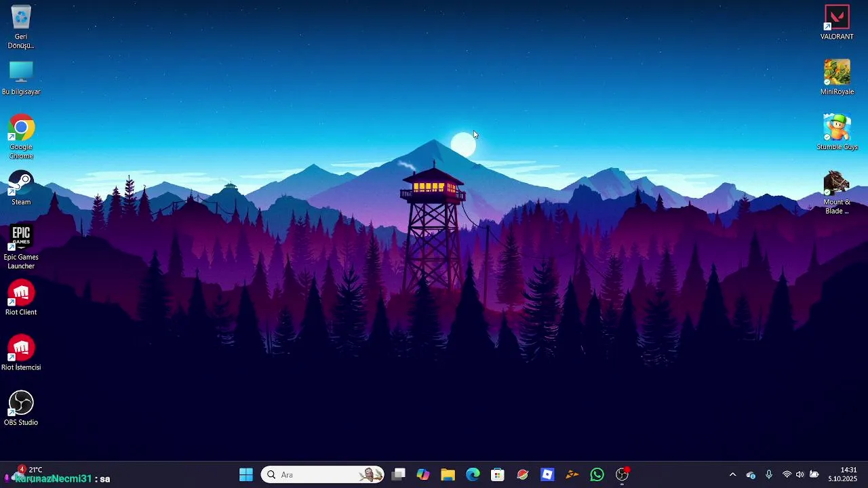
Task: Open the Geri Dönüşüm recycle bin icon
Action: (x=21, y=27)
